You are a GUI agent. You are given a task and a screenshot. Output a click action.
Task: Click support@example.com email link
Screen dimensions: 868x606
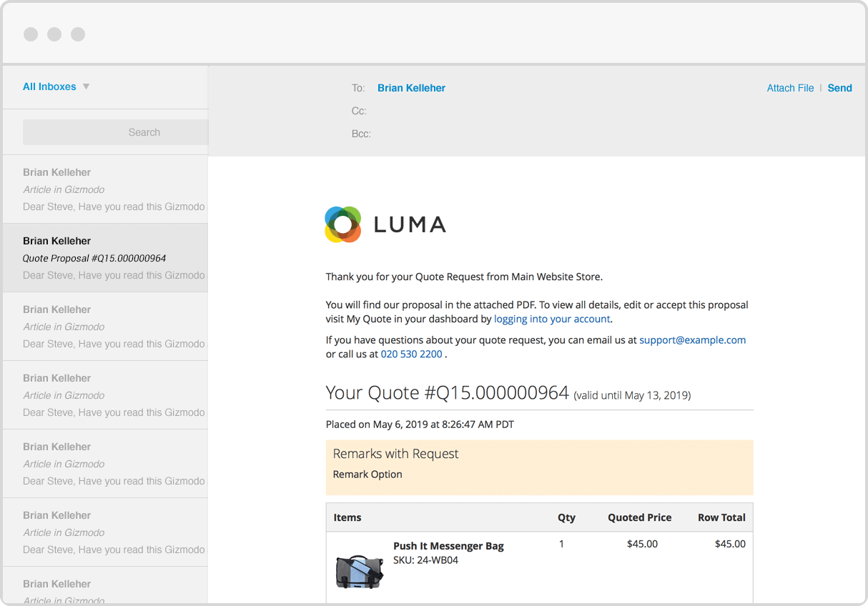pyautogui.click(x=692, y=340)
